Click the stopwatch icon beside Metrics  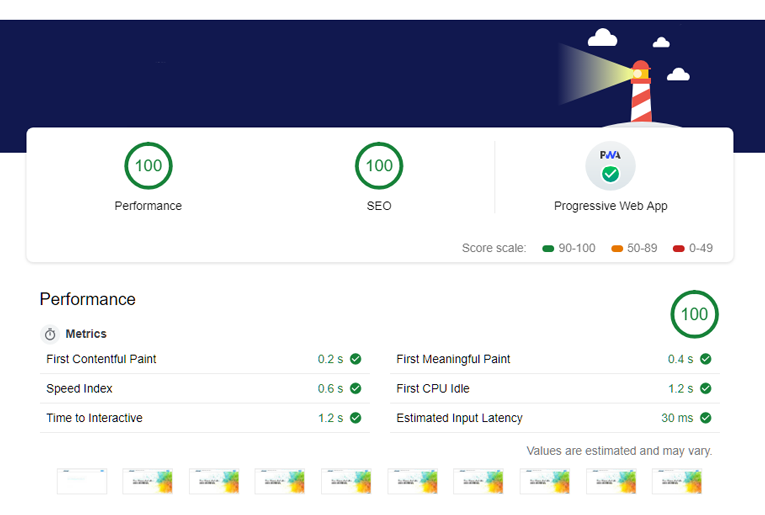pos(50,334)
